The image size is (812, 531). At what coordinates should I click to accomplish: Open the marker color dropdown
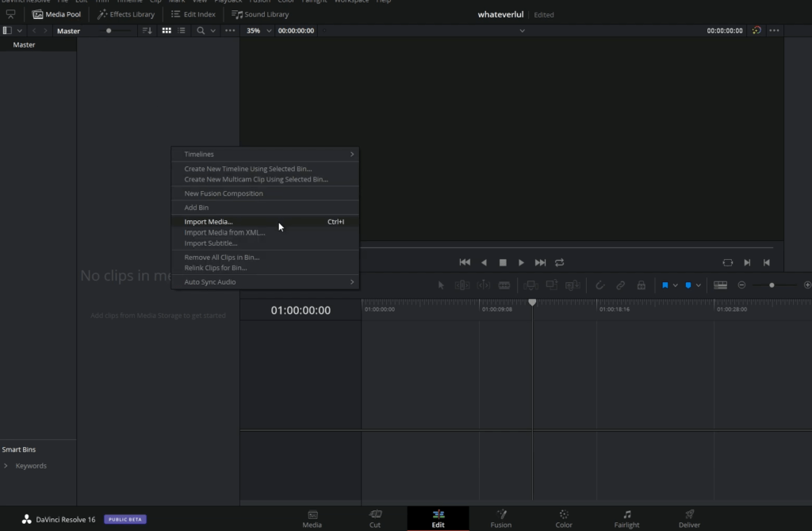click(x=699, y=285)
